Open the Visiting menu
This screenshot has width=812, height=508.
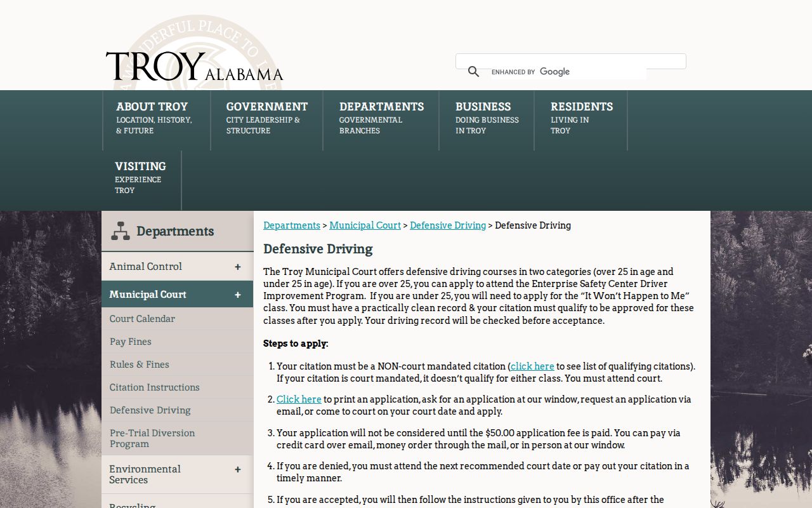click(141, 180)
